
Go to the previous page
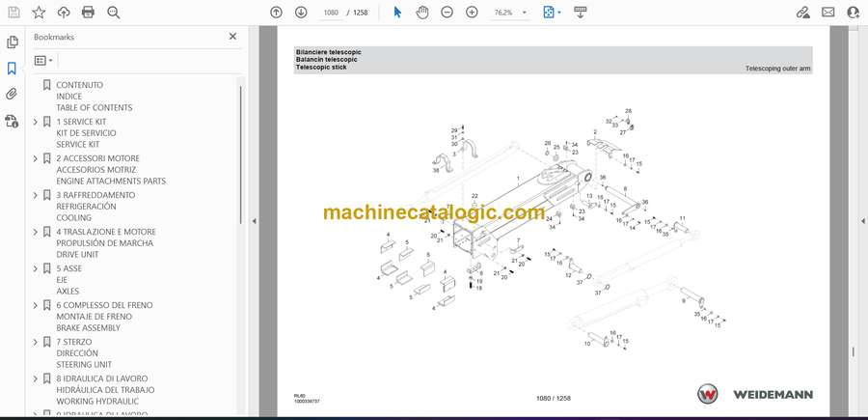[276, 13]
